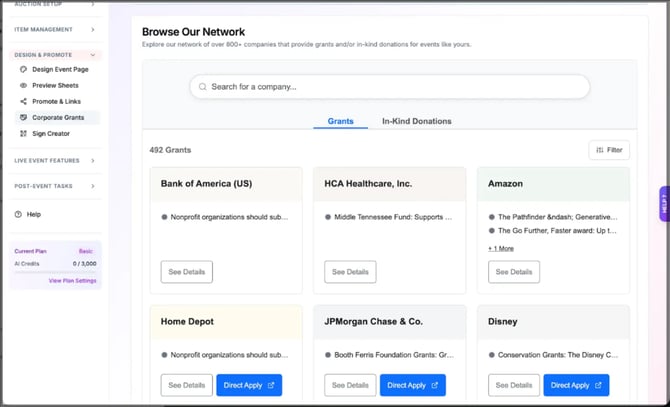Image resolution: width=670 pixels, height=407 pixels.
Task: Open the Filter options button
Action: coord(608,150)
